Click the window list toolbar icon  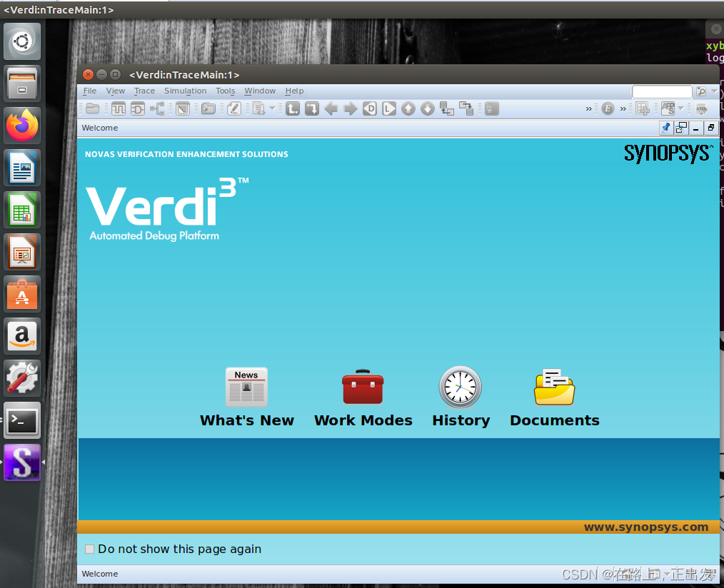point(183,109)
